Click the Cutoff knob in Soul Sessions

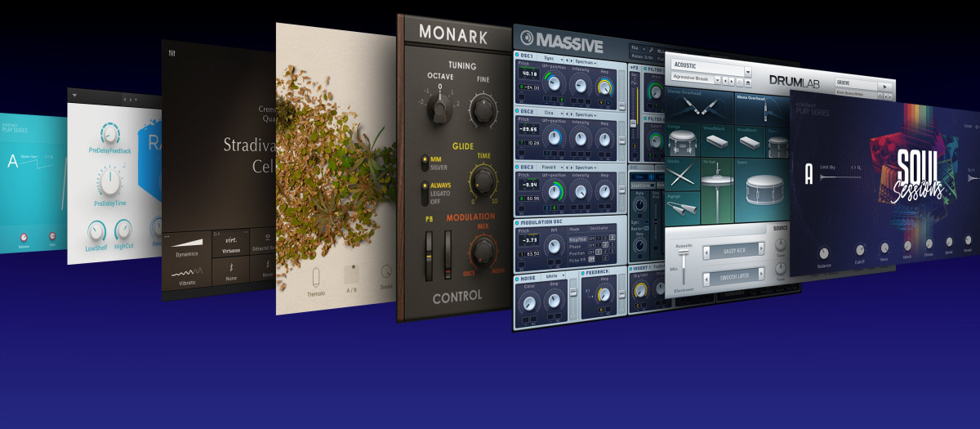[x=860, y=250]
